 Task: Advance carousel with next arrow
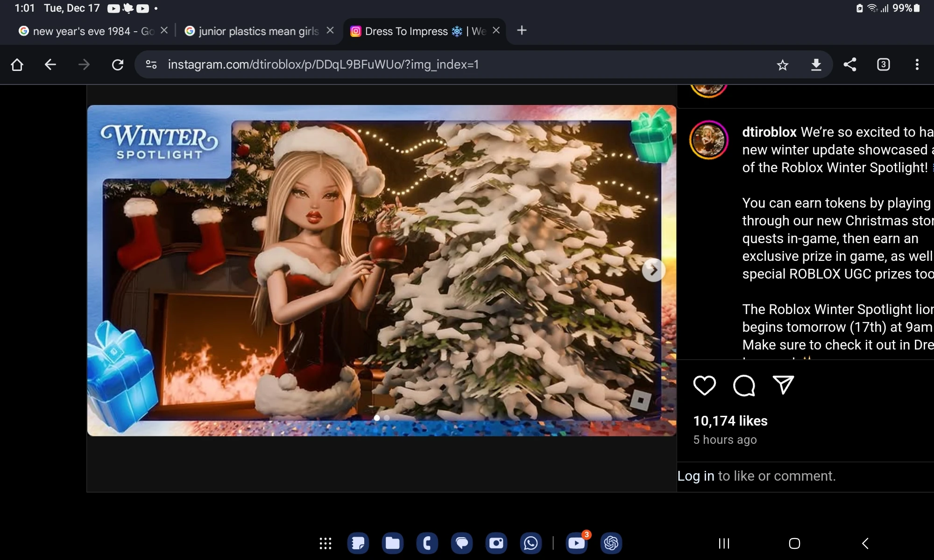pyautogui.click(x=653, y=270)
